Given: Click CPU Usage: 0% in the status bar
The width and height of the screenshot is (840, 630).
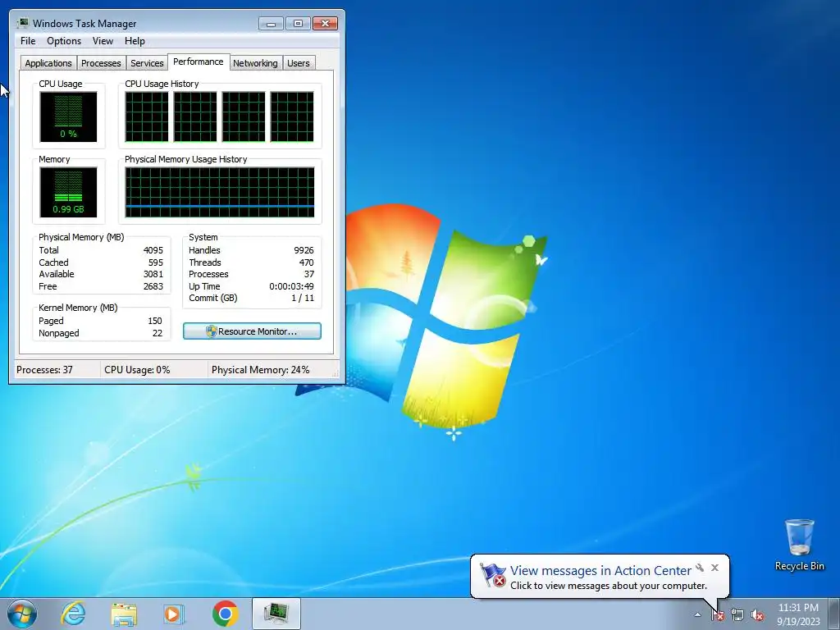Looking at the screenshot, I should [137, 370].
